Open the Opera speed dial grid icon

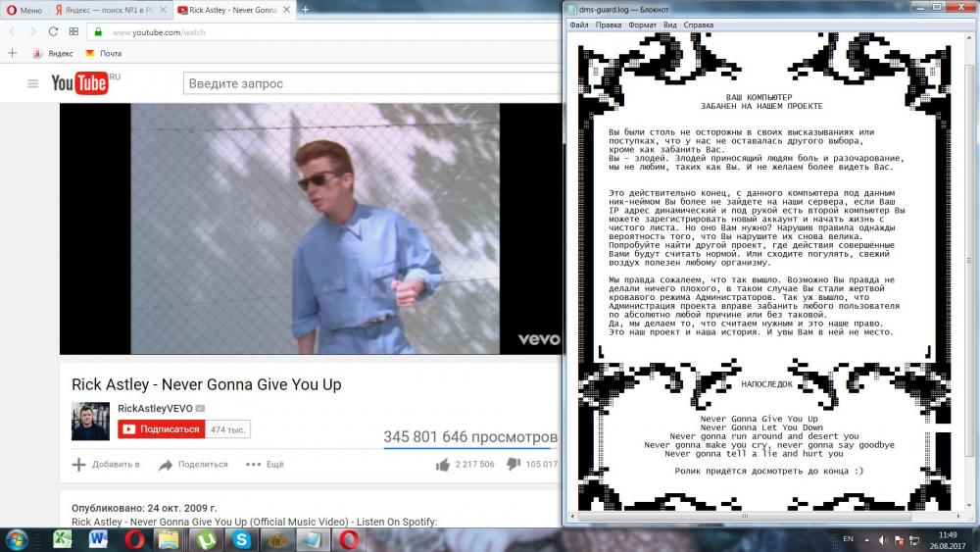click(73, 31)
